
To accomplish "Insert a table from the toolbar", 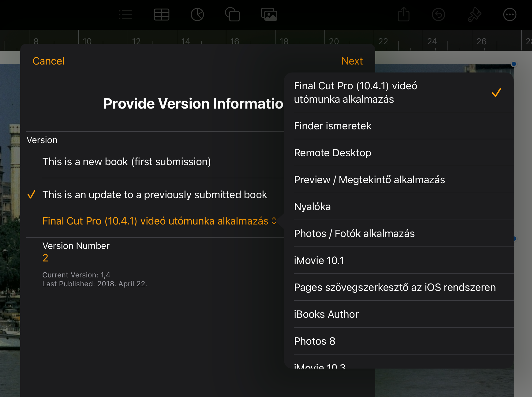I will click(162, 14).
